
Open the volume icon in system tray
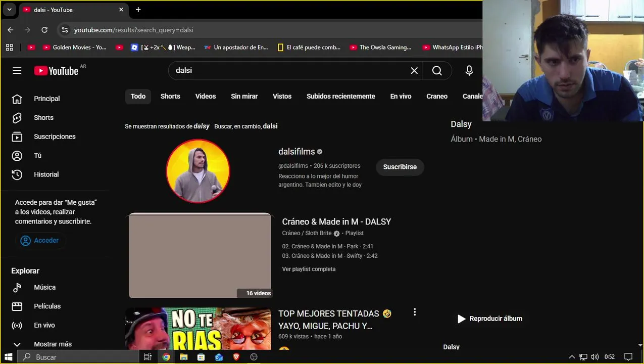click(x=595, y=357)
